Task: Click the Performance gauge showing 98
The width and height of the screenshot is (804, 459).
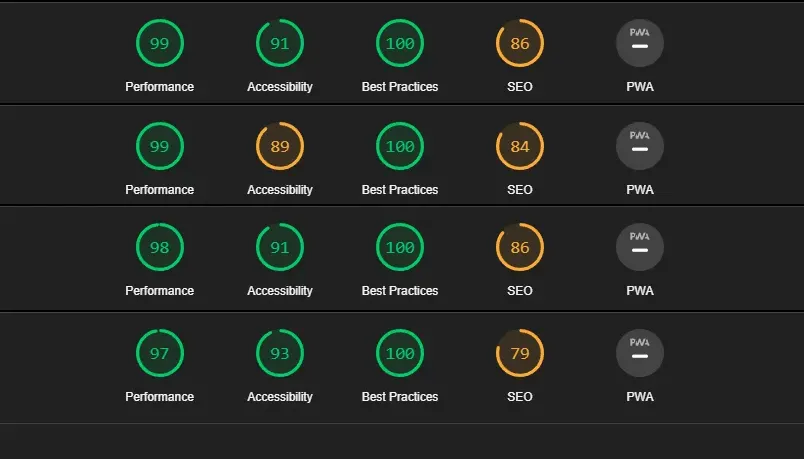Action: click(x=160, y=248)
